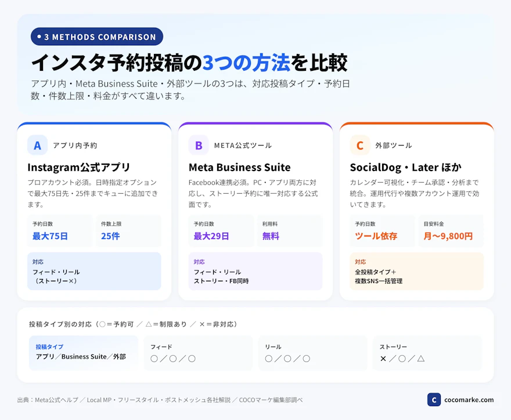Click the orange letter C card icon

360,145
